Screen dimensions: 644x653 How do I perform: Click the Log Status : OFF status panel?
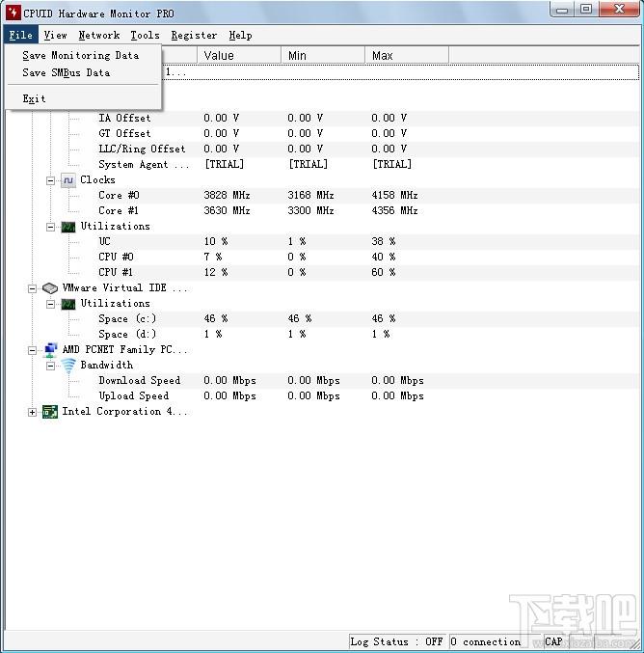coord(398,641)
